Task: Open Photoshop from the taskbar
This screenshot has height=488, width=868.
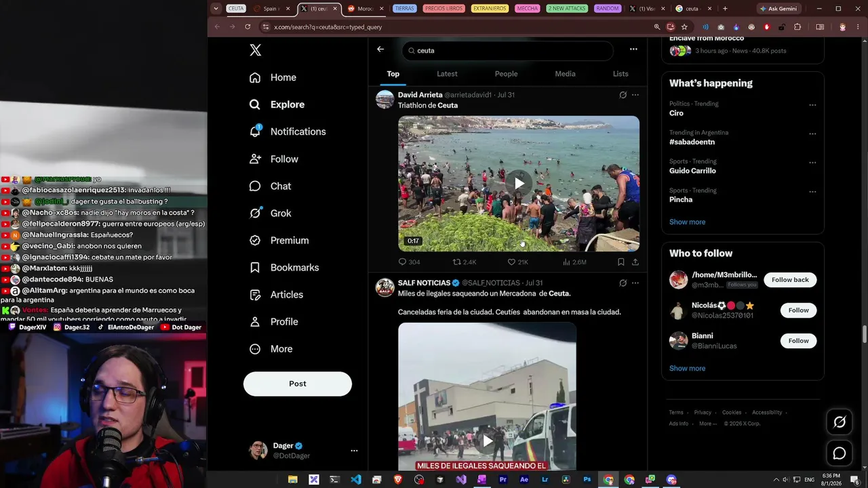Action: 587,480
